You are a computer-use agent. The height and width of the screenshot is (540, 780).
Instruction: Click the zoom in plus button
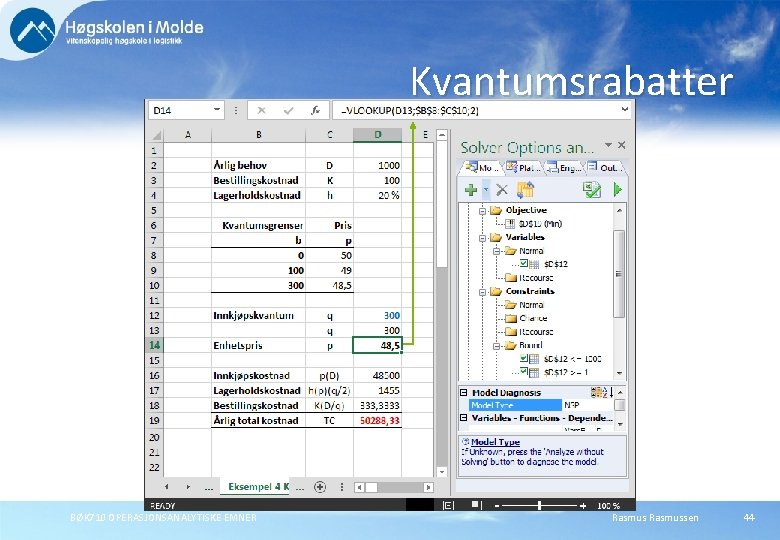click(x=583, y=506)
